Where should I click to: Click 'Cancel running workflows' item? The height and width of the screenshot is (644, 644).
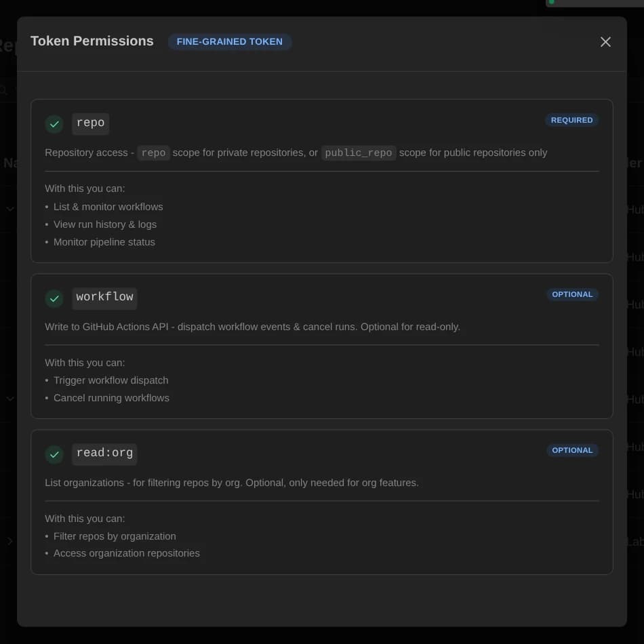(x=111, y=399)
